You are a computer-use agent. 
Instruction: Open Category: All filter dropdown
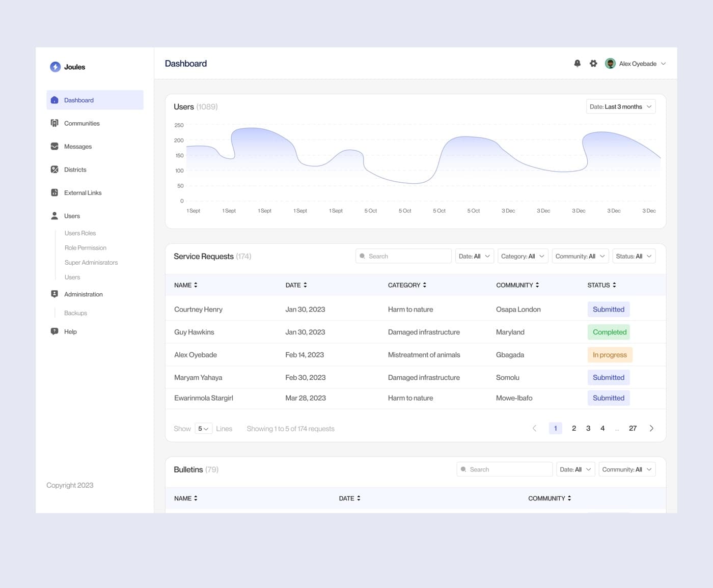coord(523,256)
